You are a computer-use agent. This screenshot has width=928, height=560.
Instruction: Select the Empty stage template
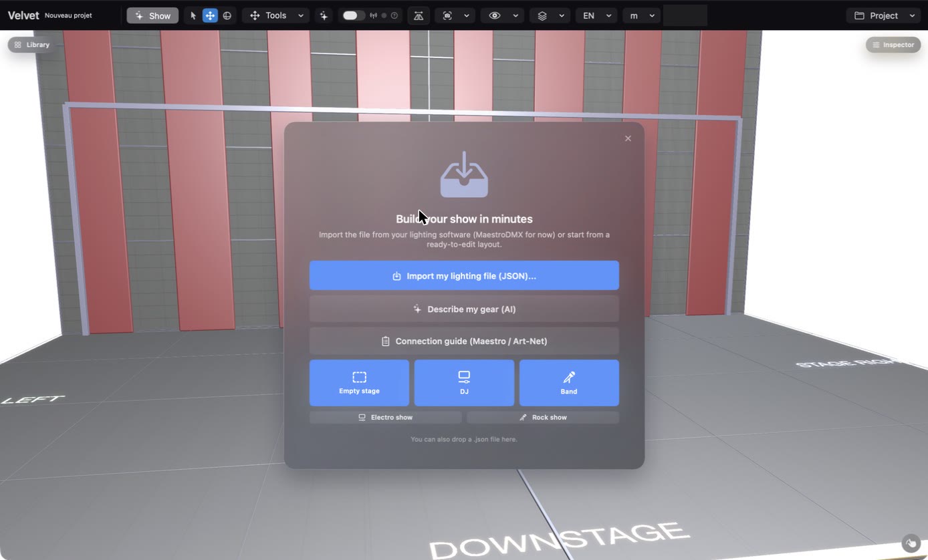tap(359, 383)
